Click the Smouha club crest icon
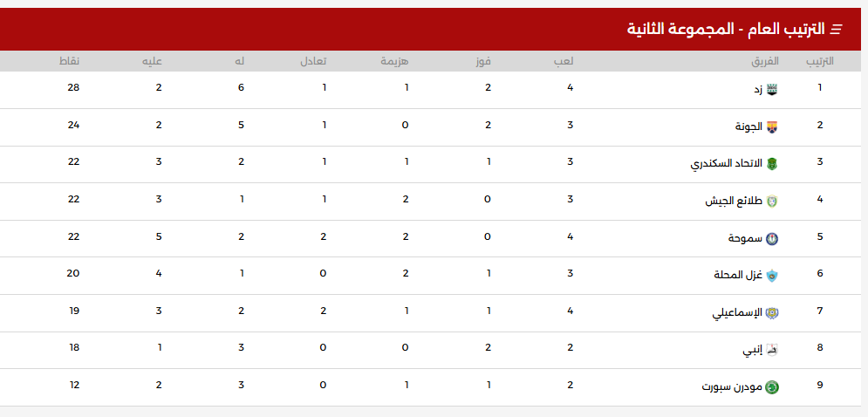Image resolution: width=868 pixels, height=417 pixels. [771, 238]
